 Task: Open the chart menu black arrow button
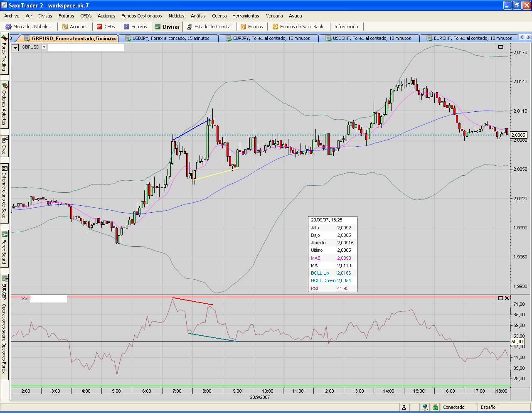(15, 47)
